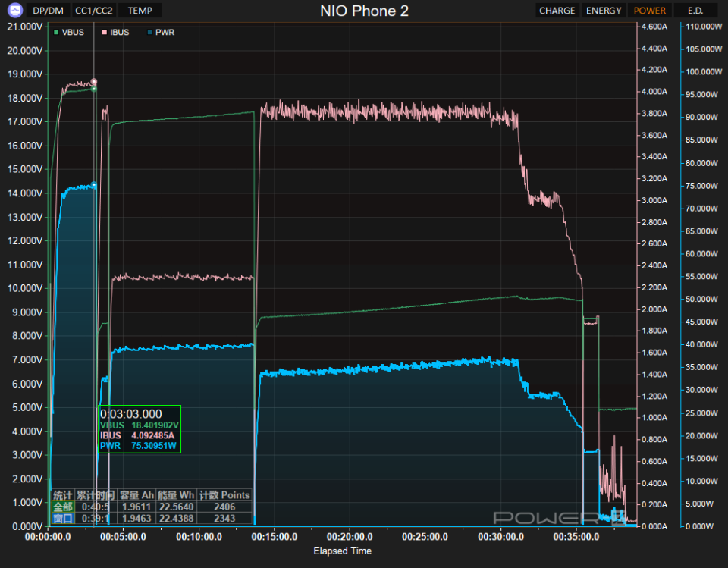
Task: Open the CC1/CC2 tab
Action: (x=93, y=11)
